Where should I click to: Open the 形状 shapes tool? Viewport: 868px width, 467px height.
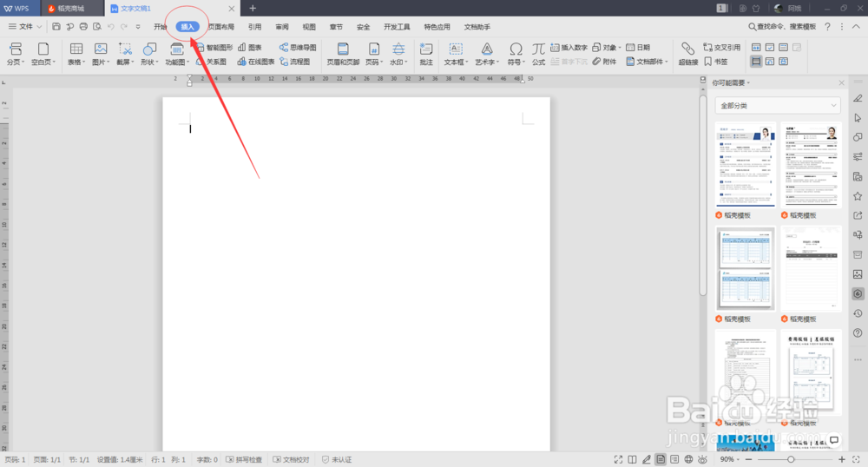(x=149, y=54)
